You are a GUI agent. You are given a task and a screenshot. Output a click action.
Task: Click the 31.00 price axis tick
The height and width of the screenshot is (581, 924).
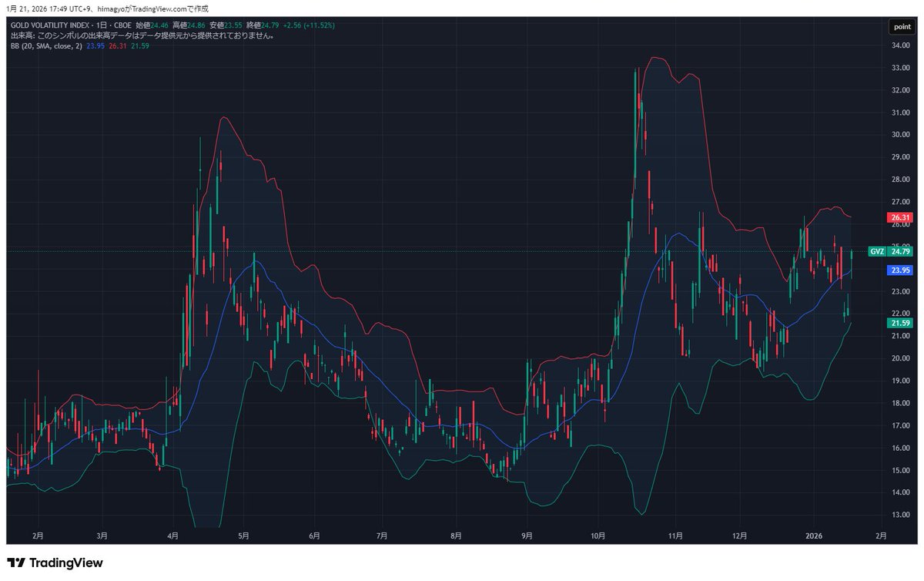[901, 113]
